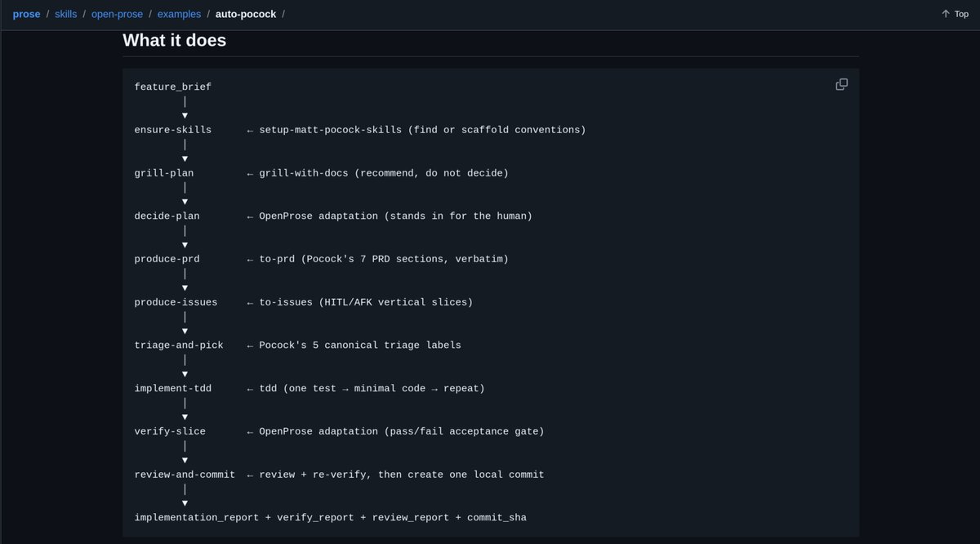The width and height of the screenshot is (980, 544).
Task: Click the review-and-commit step name
Action: click(185, 475)
